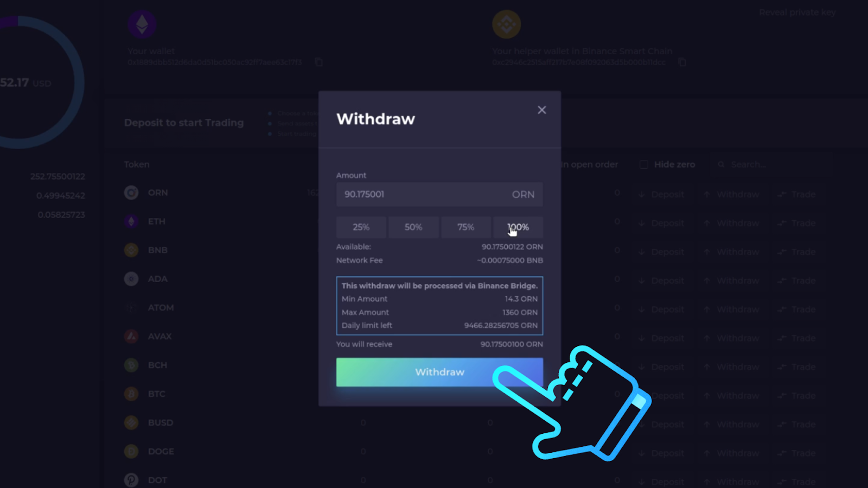Click the token Search field
The height and width of the screenshot is (488, 868).
(x=770, y=164)
